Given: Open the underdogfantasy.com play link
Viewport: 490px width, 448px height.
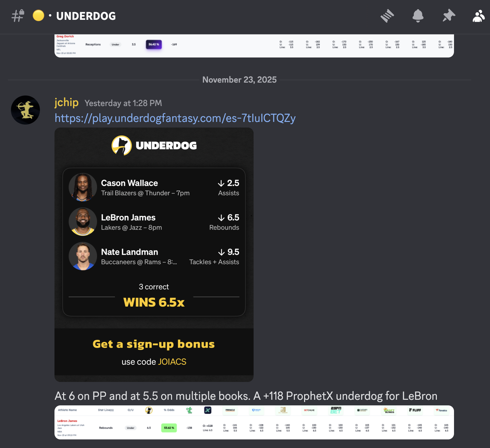Looking at the screenshot, I should (x=175, y=118).
